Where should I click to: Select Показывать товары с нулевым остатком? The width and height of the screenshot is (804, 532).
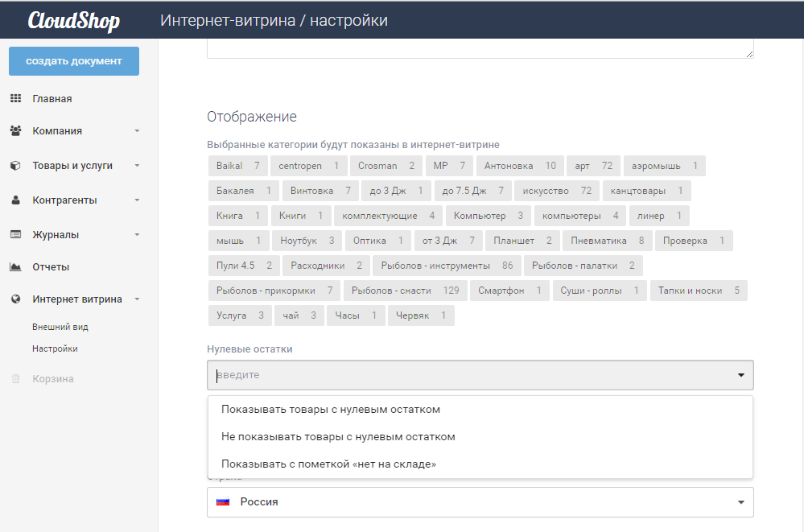click(x=480, y=410)
